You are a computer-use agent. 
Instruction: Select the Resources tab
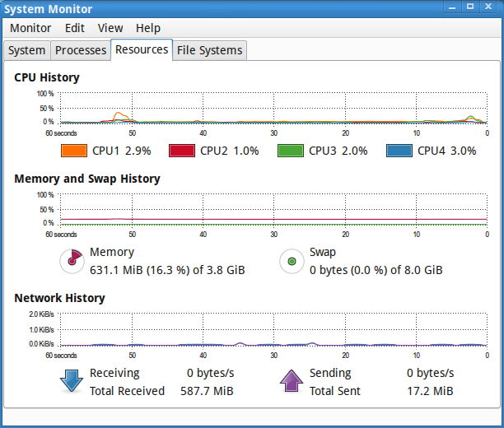pos(142,49)
